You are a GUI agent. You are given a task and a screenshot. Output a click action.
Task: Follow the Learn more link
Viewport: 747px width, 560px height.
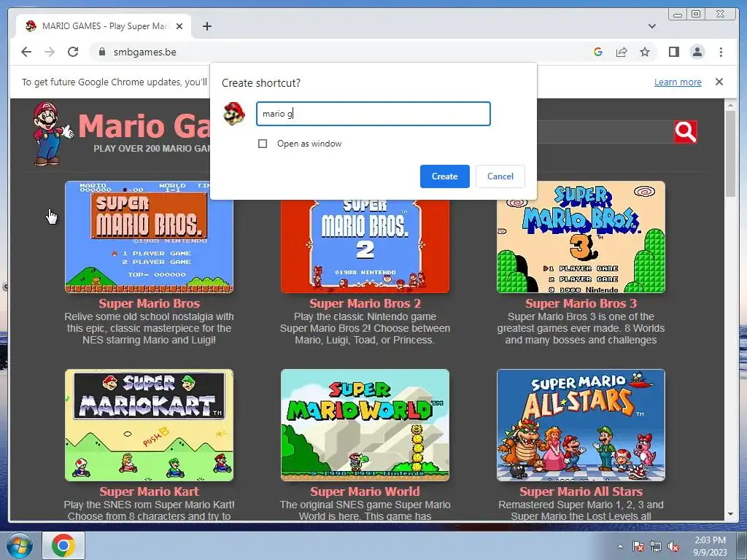pyautogui.click(x=678, y=82)
